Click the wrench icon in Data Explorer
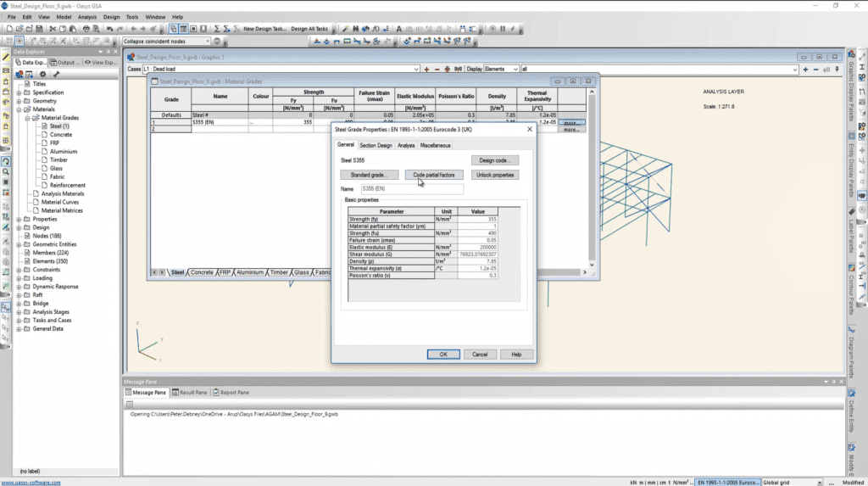This screenshot has width=868, height=486. coord(56,74)
